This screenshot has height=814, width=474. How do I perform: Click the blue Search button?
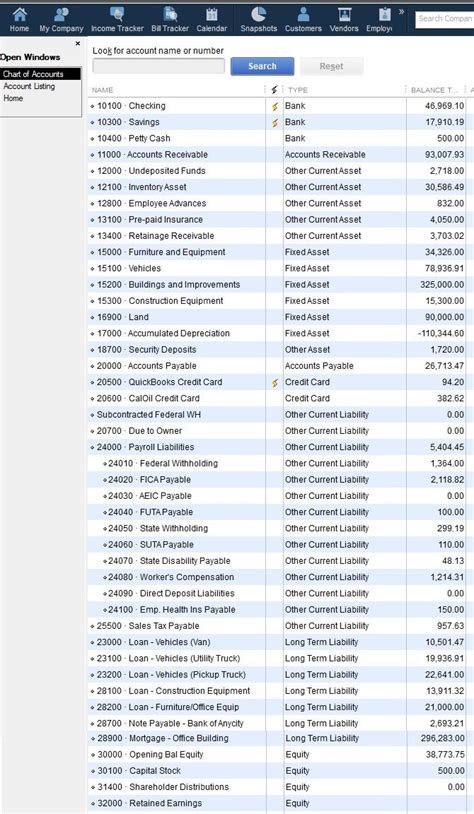tap(262, 66)
